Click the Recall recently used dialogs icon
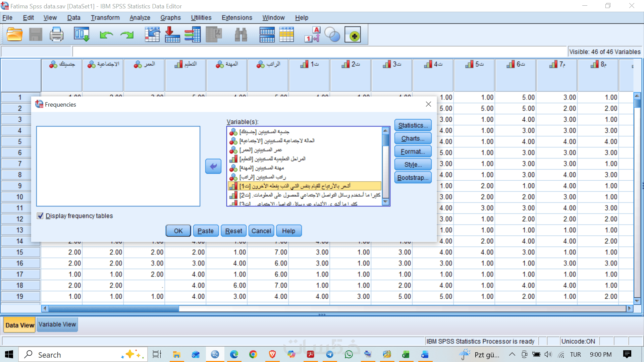This screenshot has width=644, height=362. pos(82,35)
